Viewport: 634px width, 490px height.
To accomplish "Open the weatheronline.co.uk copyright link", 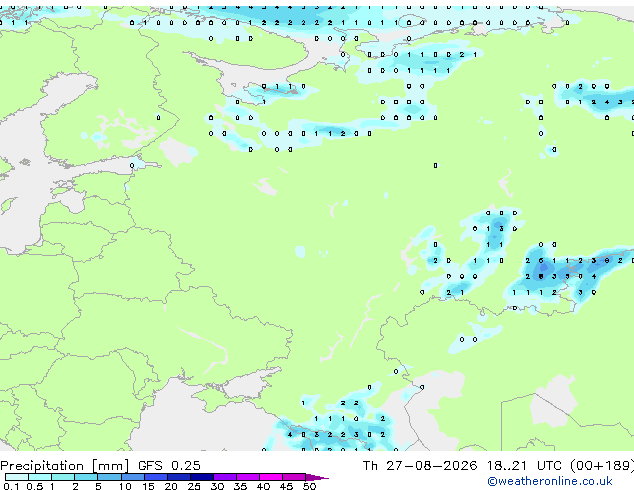I will coord(550,481).
